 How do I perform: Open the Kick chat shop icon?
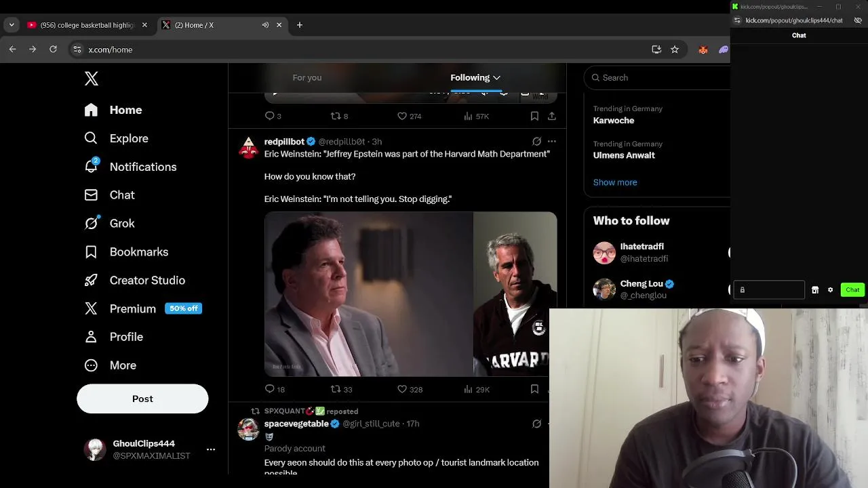coord(815,290)
